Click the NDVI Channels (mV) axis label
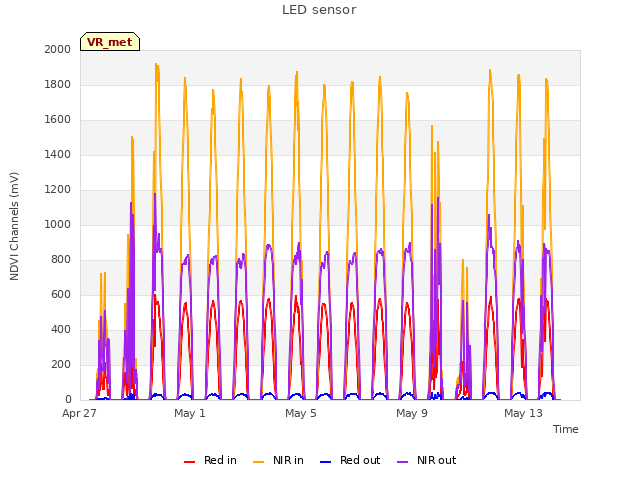640x480 pixels. (x=14, y=226)
